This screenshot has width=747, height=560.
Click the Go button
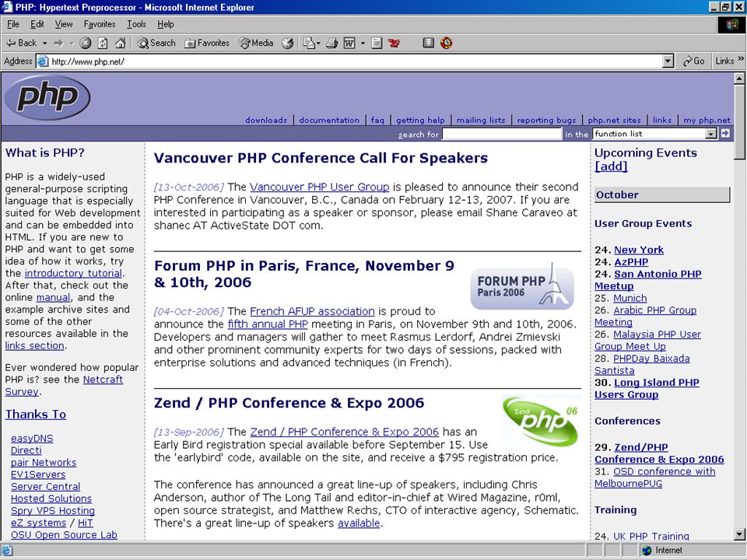click(x=693, y=61)
